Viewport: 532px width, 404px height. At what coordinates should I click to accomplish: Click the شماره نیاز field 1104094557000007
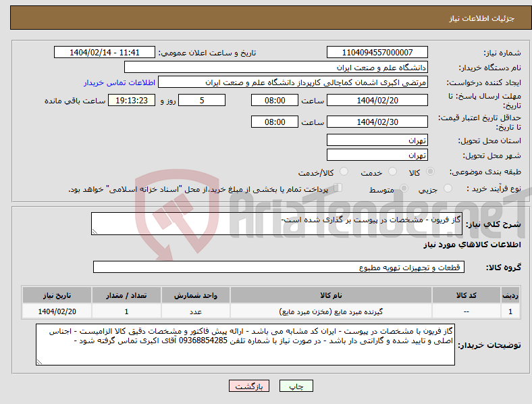[x=377, y=52]
